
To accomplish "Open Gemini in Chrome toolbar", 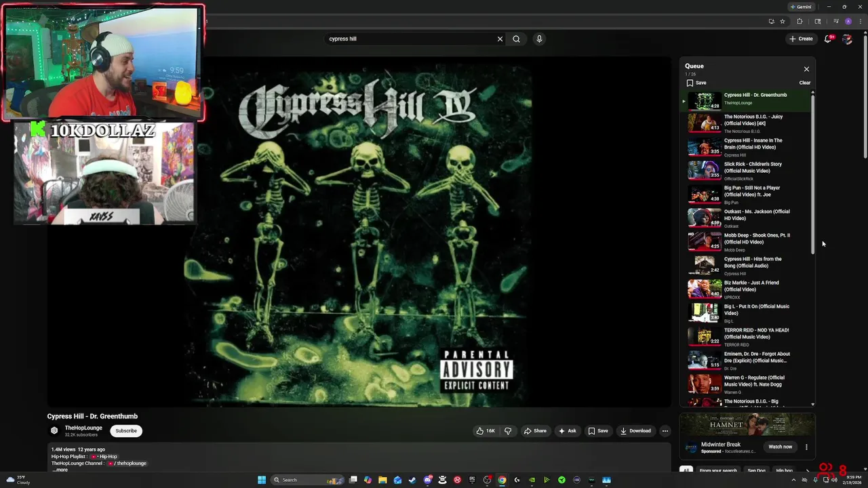I will [x=801, y=7].
